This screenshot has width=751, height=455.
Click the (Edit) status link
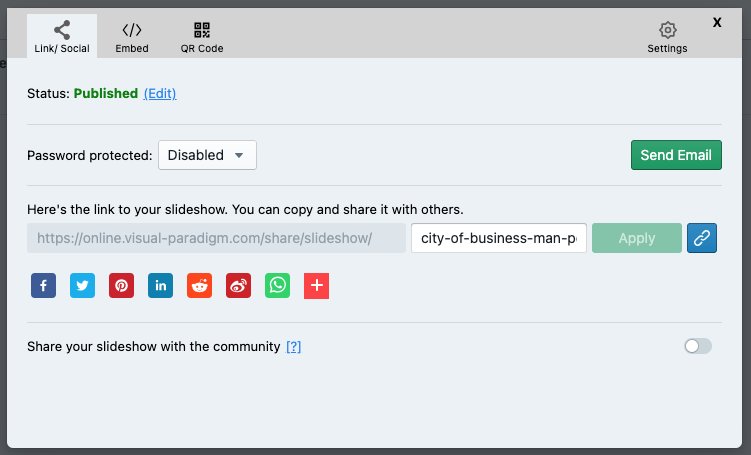point(160,93)
